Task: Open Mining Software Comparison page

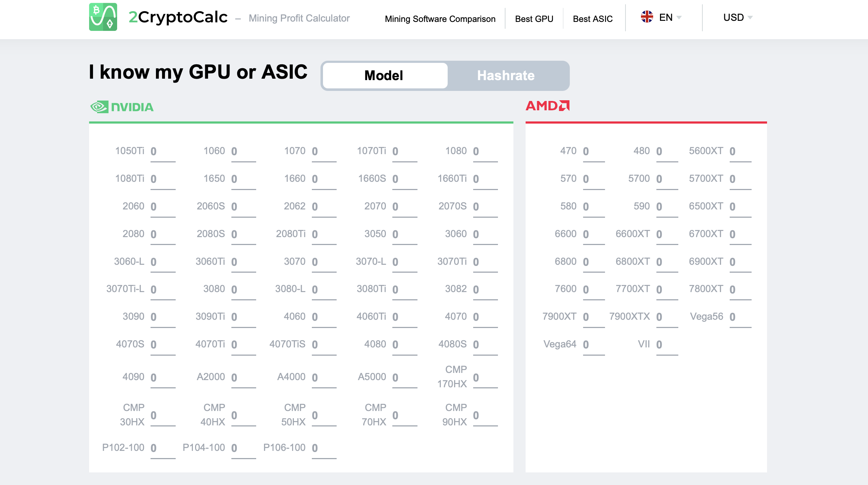Action: [440, 19]
